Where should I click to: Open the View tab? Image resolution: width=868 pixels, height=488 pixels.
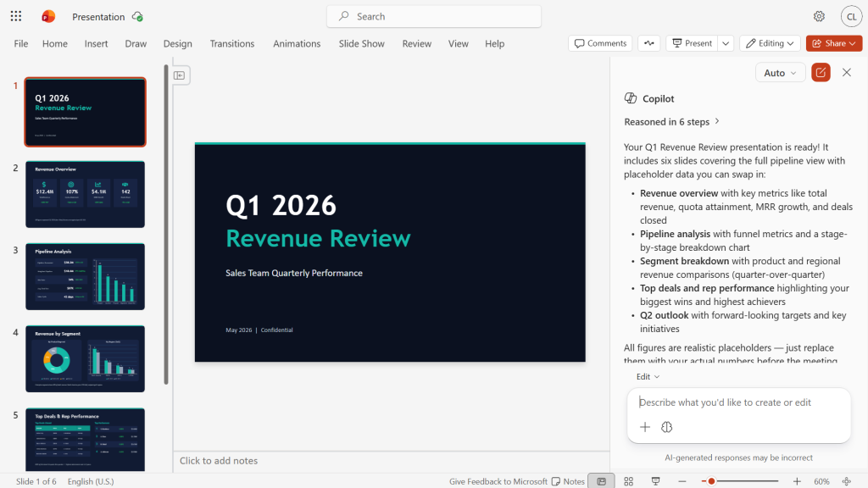click(x=459, y=44)
